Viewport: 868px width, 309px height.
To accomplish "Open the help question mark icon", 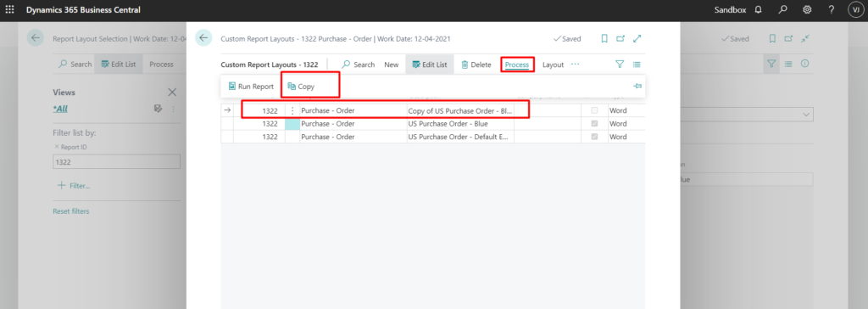I will 832,10.
